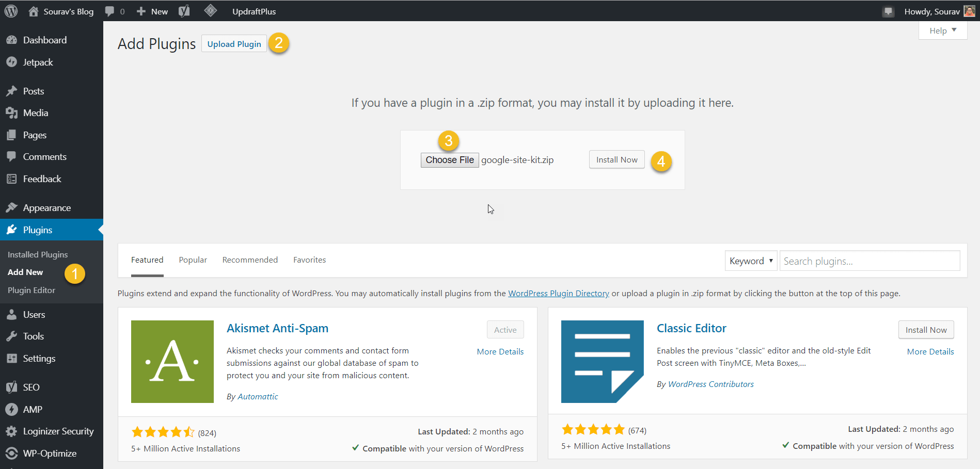Viewport: 980px width, 469px height.
Task: Click the Appearance paintbrush icon
Action: [x=12, y=208]
